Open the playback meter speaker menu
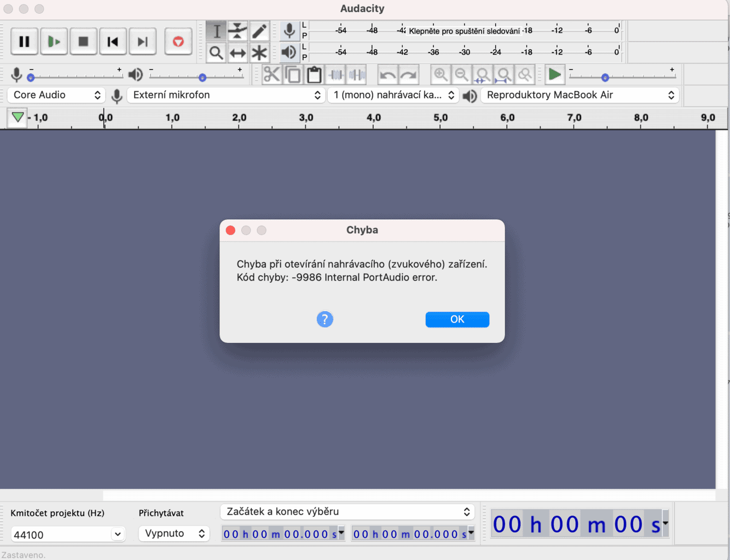This screenshot has height=560, width=730. pos(289,52)
